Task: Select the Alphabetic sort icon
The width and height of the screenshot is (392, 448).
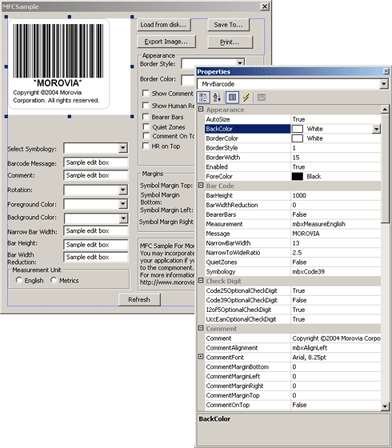Action: (x=217, y=97)
